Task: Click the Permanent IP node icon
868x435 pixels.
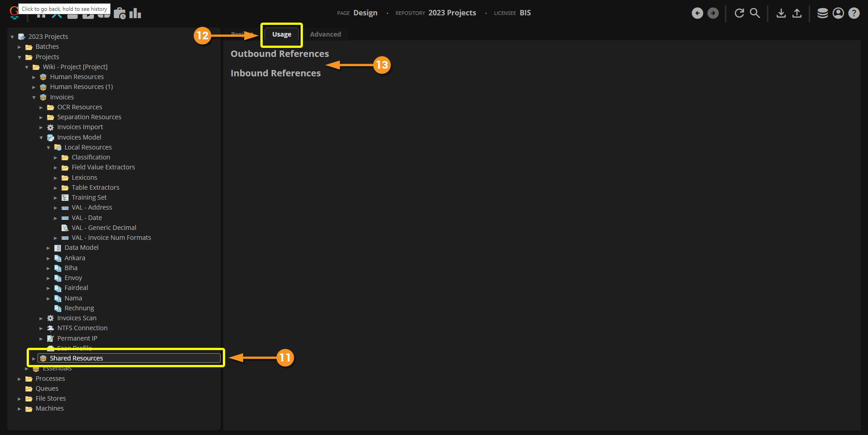Action: tap(51, 339)
